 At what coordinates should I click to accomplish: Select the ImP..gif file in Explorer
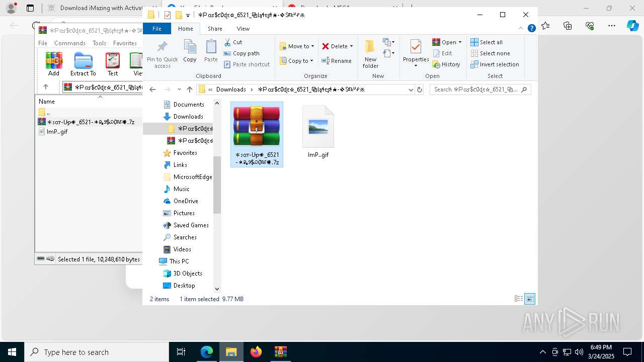318,132
